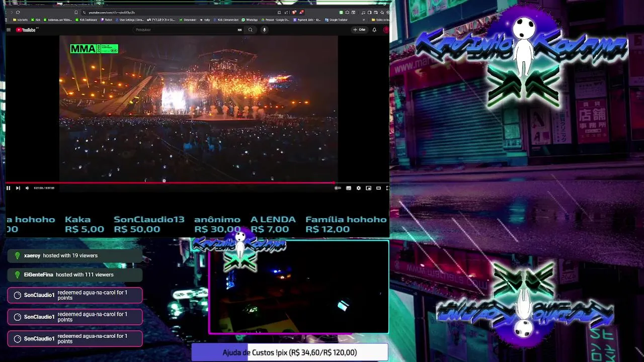
Task: Click the Ajuda de Custos goal bar
Action: (290, 352)
